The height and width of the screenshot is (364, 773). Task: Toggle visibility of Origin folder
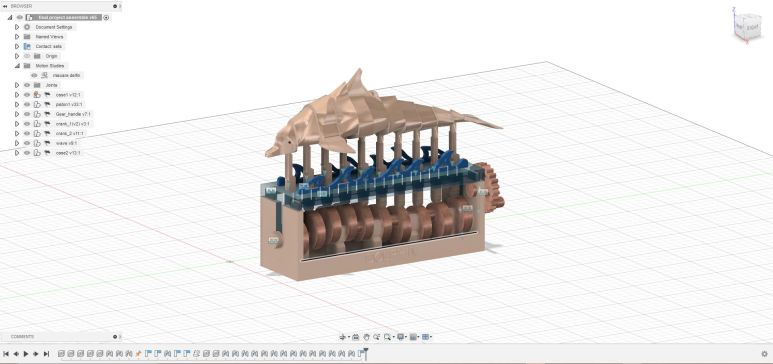tap(27, 56)
